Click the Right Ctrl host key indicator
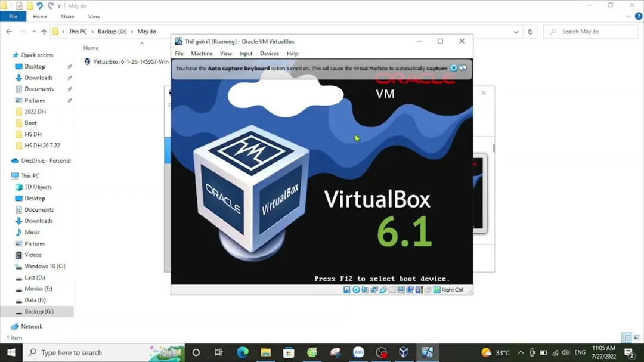The width and height of the screenshot is (644, 362). (452, 290)
